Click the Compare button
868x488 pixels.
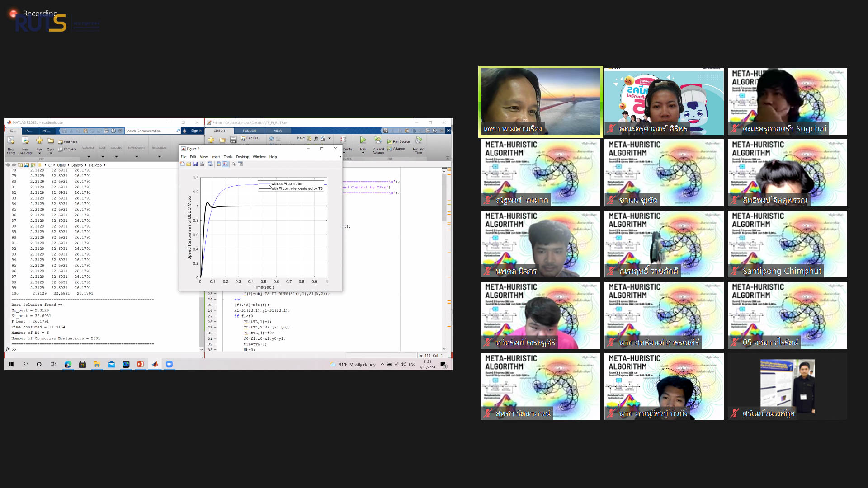(67, 149)
